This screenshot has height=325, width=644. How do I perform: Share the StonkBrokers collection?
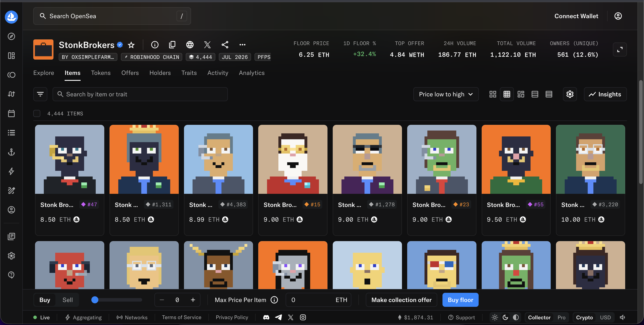225,45
